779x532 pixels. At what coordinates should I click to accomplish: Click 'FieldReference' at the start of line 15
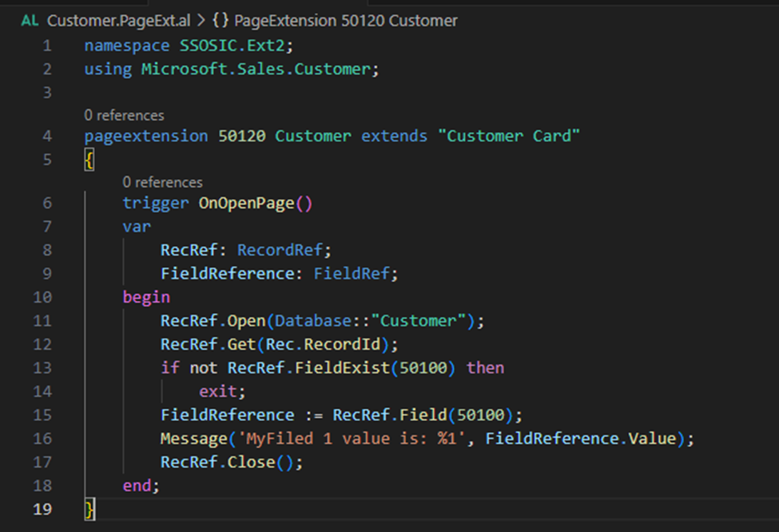pos(228,415)
